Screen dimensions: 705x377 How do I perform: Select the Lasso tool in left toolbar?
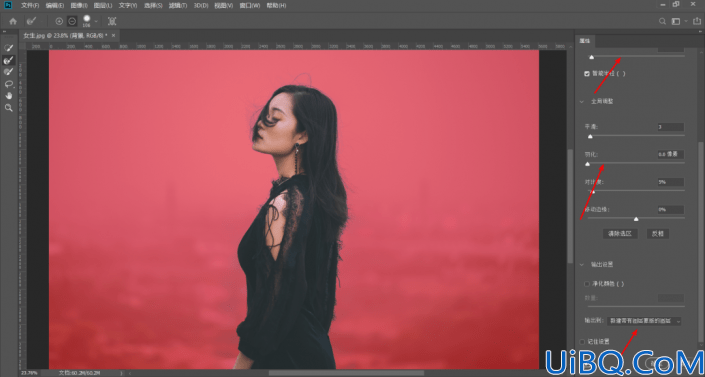tap(8, 84)
